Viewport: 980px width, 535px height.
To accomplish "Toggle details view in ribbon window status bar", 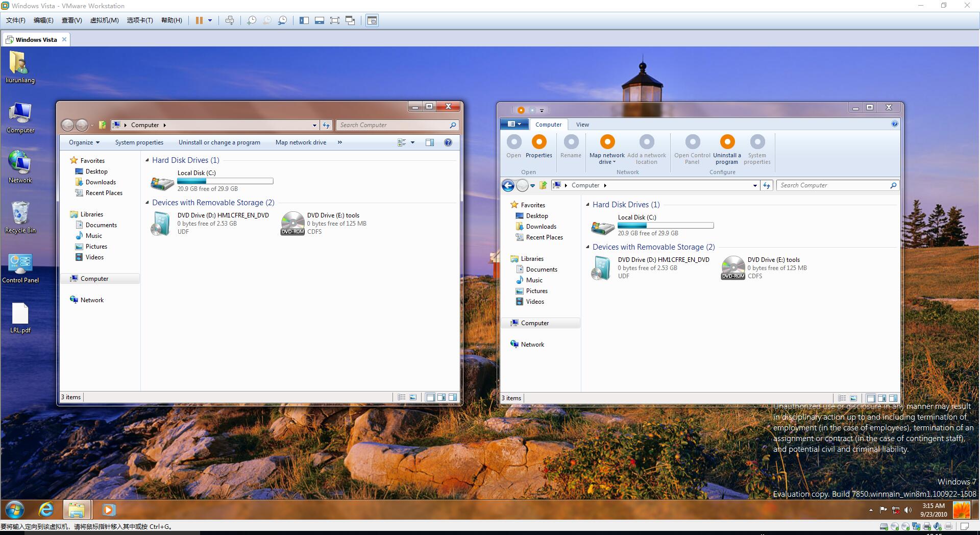I will click(842, 398).
